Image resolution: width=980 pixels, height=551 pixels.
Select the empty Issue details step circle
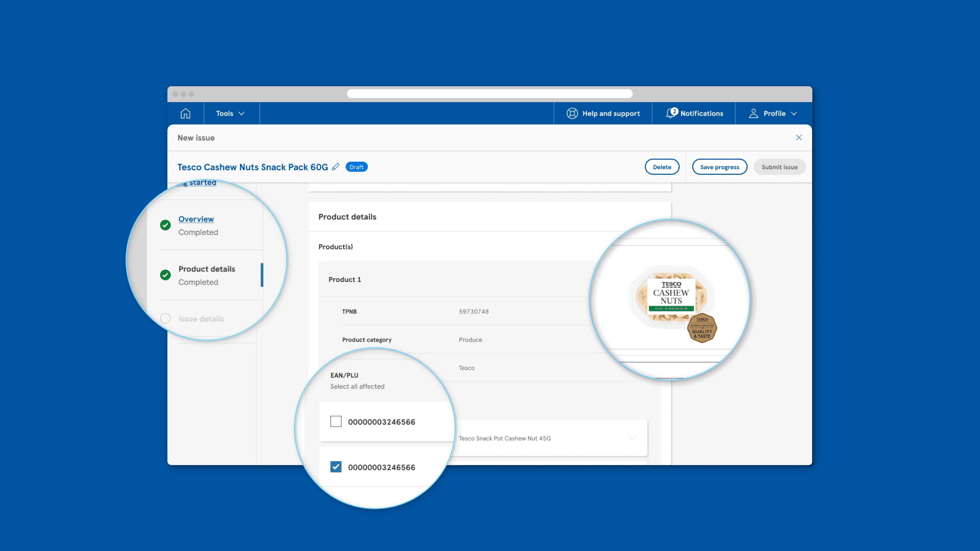pos(165,318)
